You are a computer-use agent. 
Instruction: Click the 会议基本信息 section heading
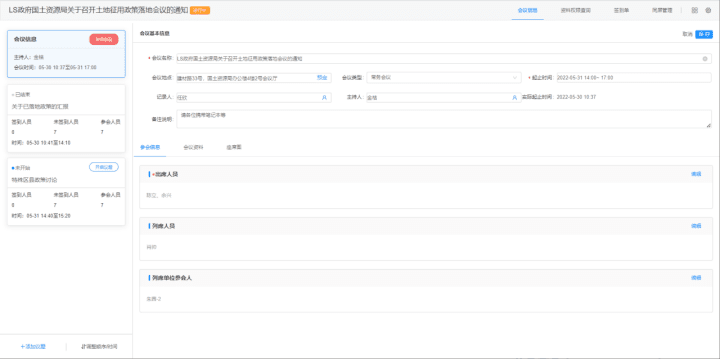click(154, 34)
